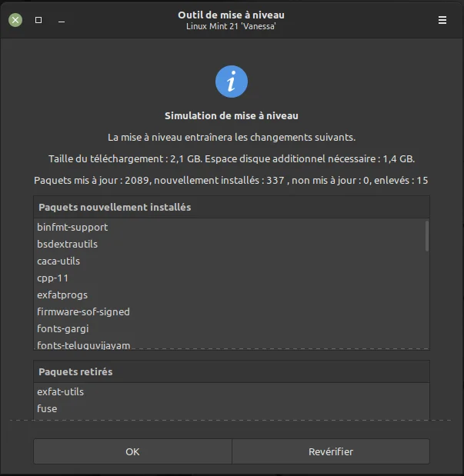Click the 'Paquets mis à jour : 2089' summary line
The image size is (464, 476).
tap(231, 180)
